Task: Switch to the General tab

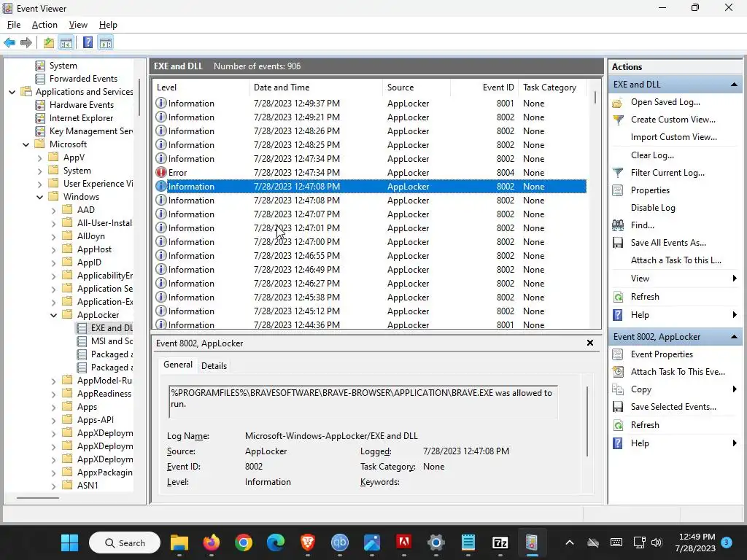Action: 178,365
